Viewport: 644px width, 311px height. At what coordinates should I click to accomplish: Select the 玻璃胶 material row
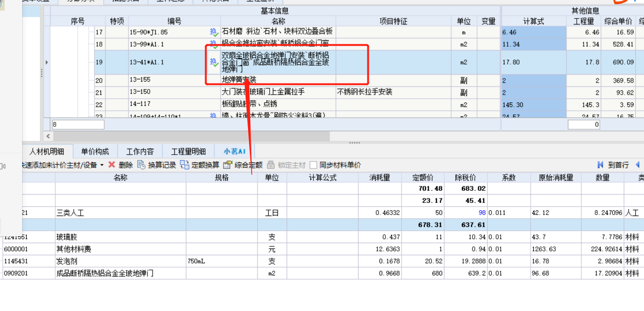click(323, 237)
